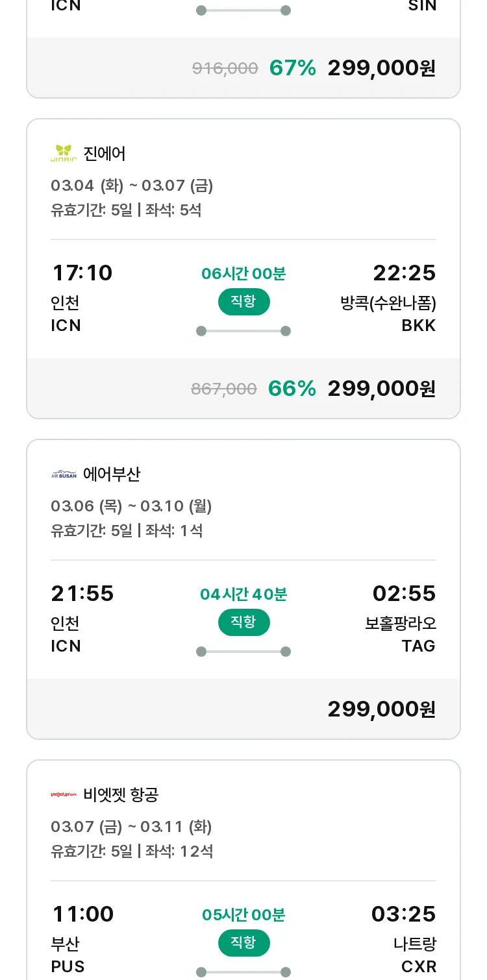Click the Vietjet Air logo
Image resolution: width=487 pixels, height=980 pixels.
[64, 794]
